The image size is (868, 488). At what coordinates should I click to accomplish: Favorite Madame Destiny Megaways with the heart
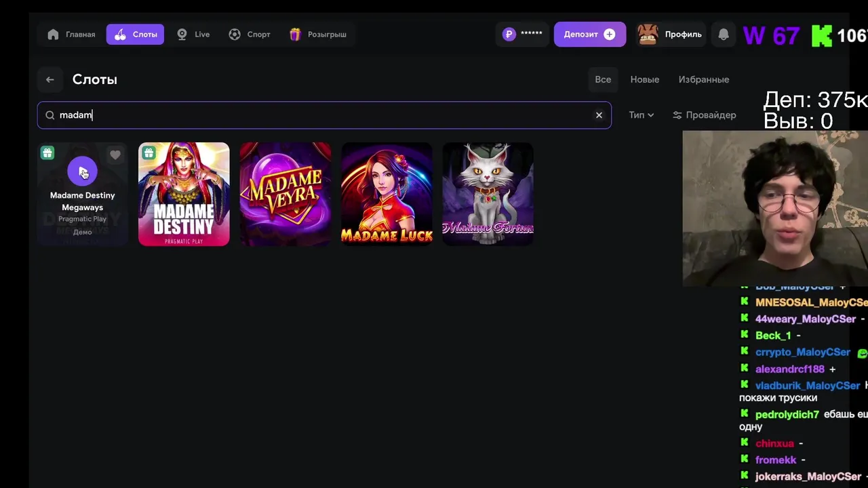click(x=115, y=155)
